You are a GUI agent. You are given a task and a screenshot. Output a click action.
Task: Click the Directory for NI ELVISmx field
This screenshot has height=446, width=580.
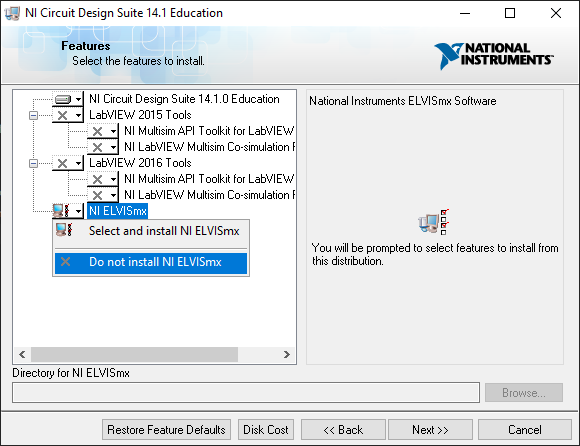[246, 393]
